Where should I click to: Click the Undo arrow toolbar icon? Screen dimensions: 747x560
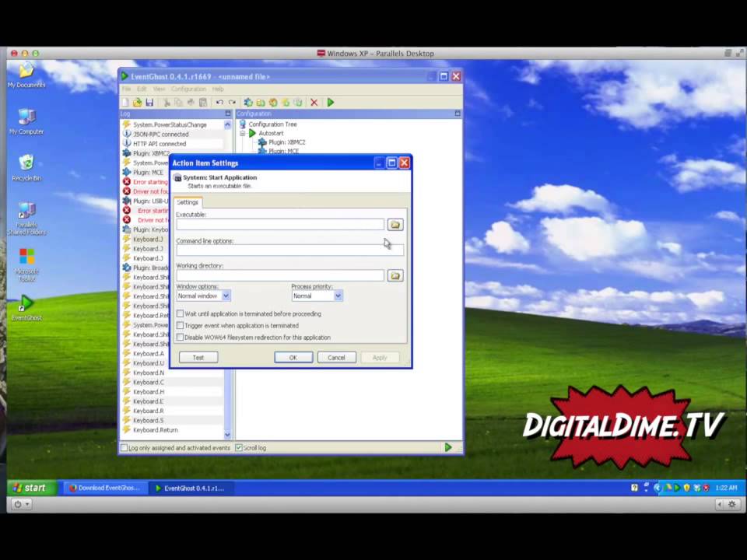(x=219, y=103)
